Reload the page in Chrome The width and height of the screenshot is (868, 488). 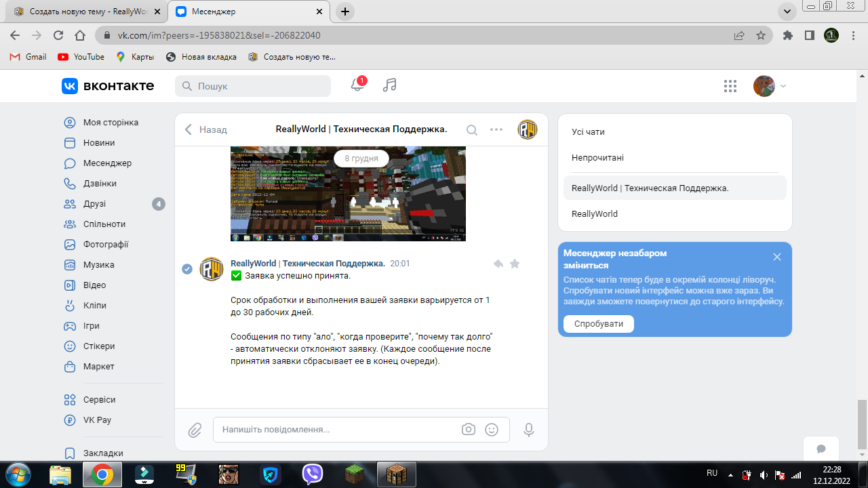point(58,35)
